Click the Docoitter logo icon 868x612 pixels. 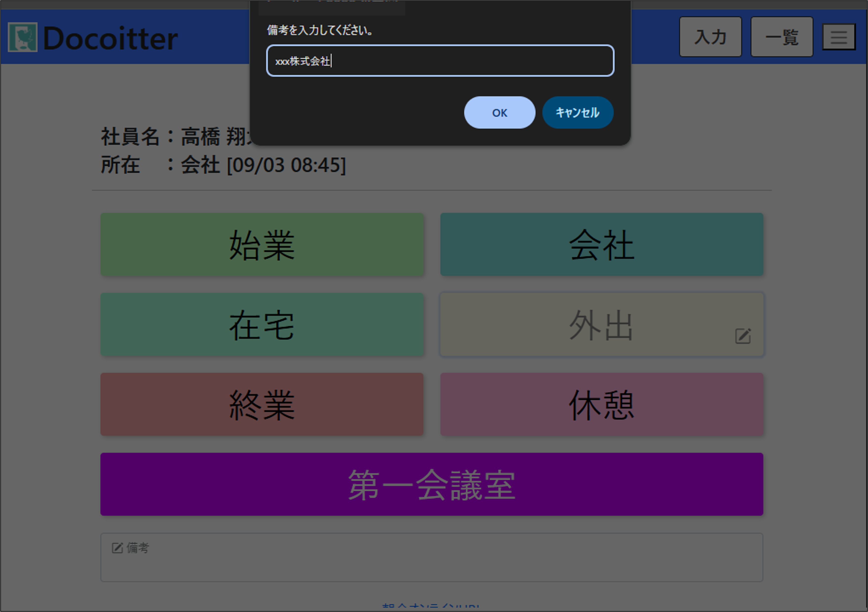point(23,37)
